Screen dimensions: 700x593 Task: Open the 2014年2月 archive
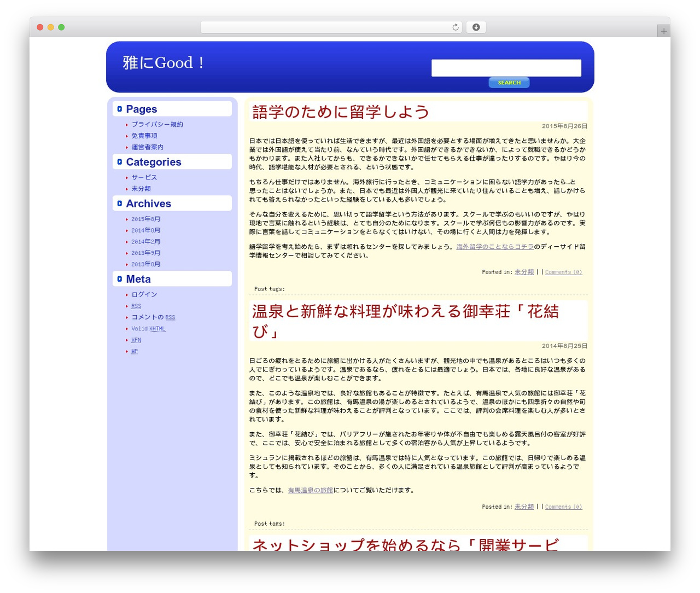tap(145, 242)
